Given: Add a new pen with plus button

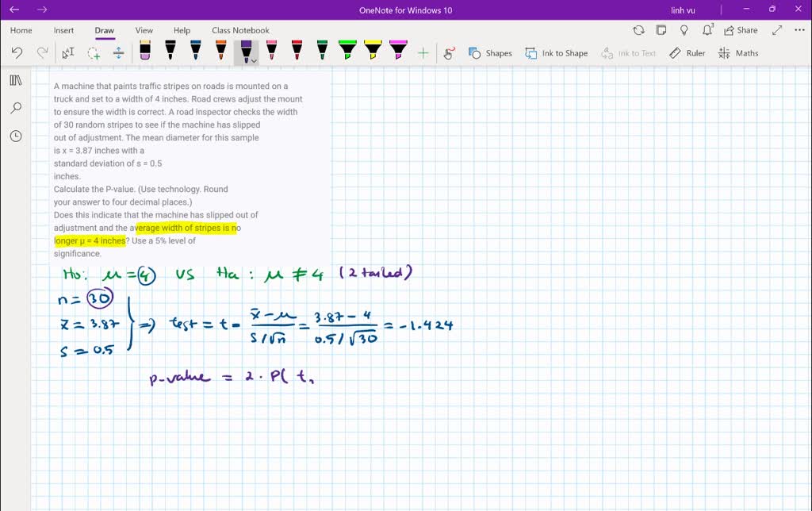Looking at the screenshot, I should pyautogui.click(x=423, y=53).
